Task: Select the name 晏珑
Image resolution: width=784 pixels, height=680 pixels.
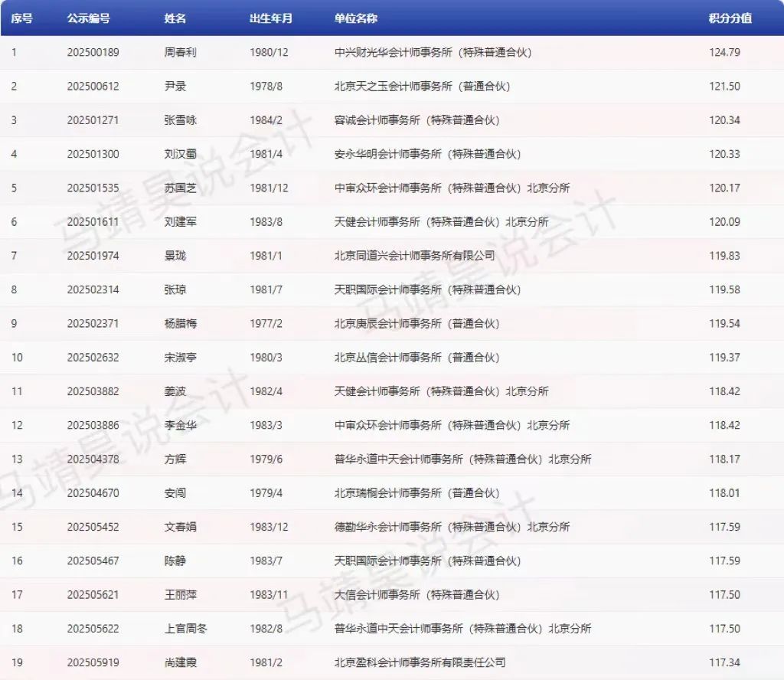Action: click(175, 256)
